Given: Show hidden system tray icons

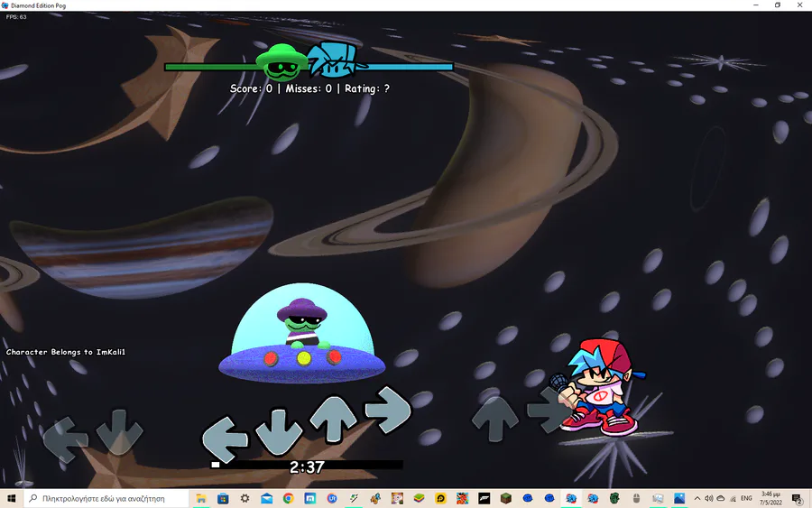Looking at the screenshot, I should pyautogui.click(x=697, y=498).
